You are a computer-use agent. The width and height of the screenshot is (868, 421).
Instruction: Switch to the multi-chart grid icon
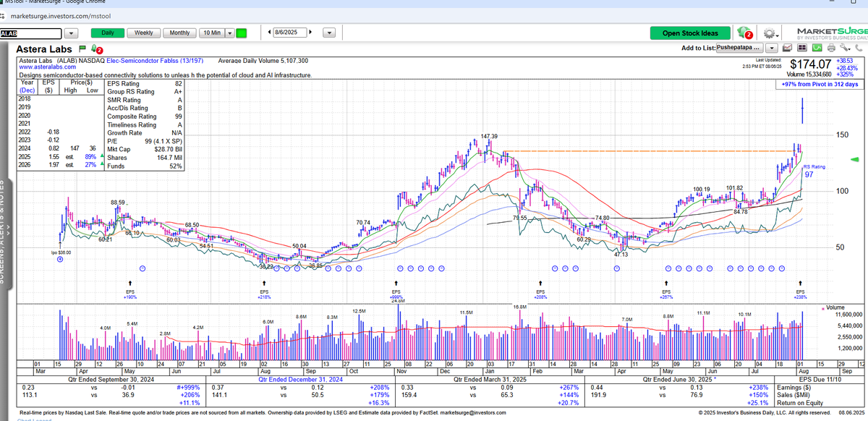[x=802, y=48]
